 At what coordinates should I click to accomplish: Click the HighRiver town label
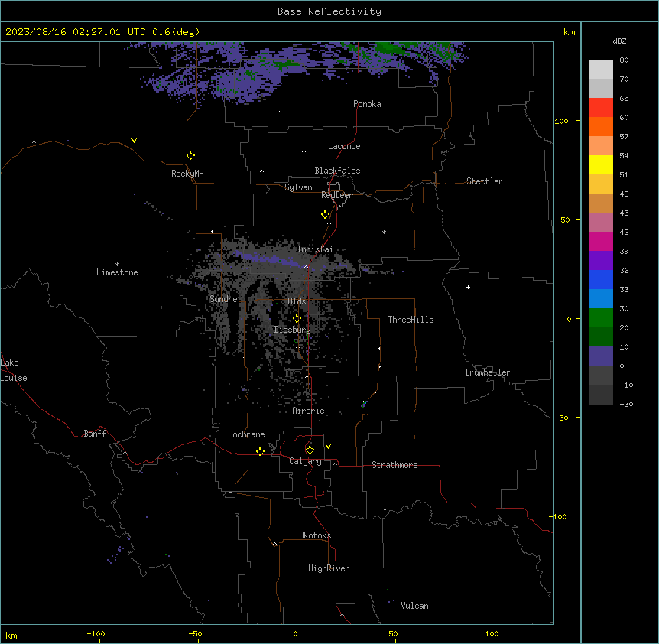[x=329, y=568]
